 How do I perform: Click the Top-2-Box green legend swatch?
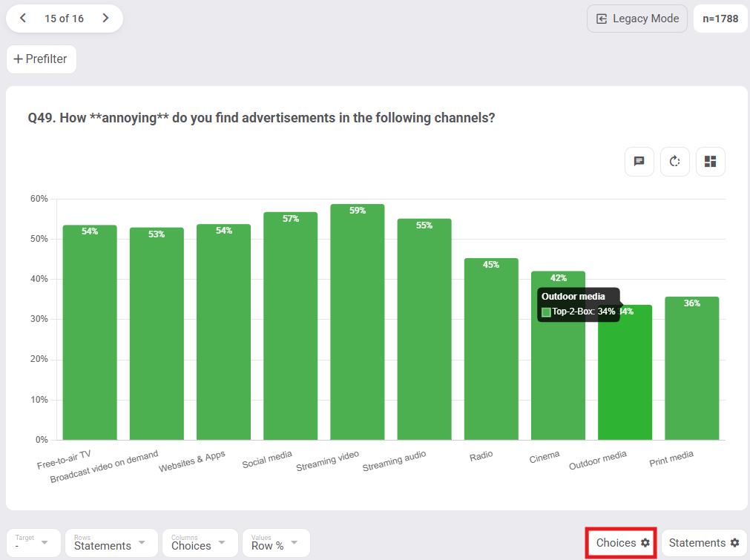[x=546, y=312]
